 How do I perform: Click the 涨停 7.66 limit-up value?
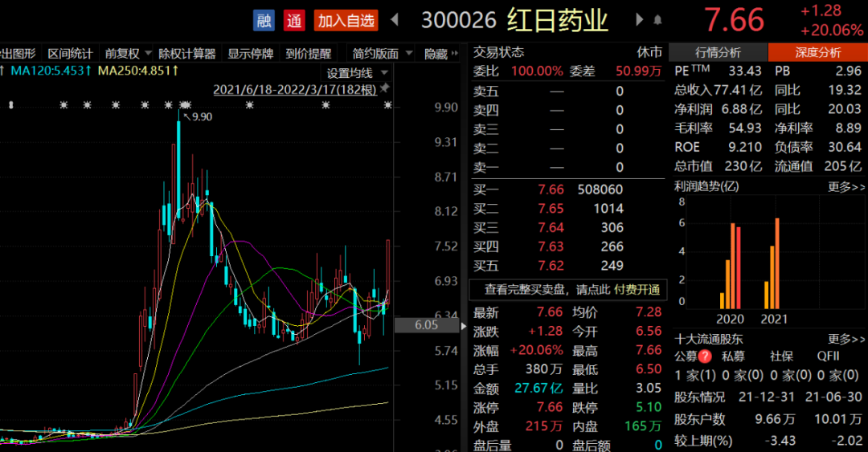pyautogui.click(x=549, y=407)
